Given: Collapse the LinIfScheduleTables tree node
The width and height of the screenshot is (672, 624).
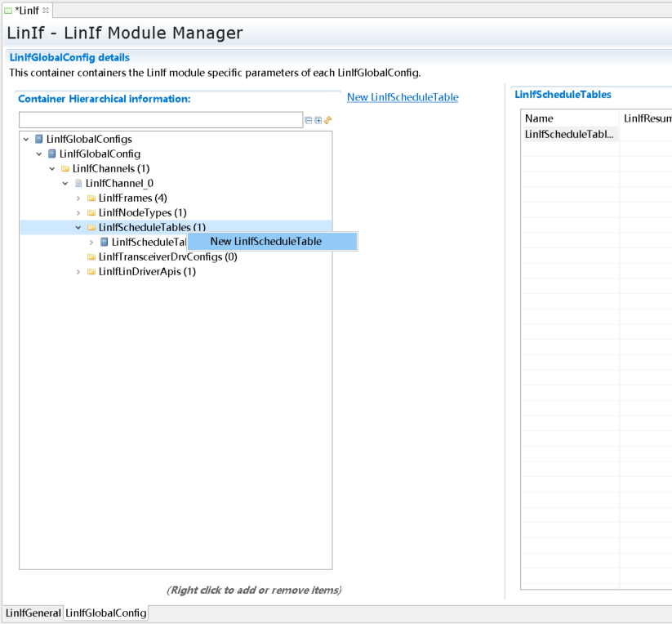Looking at the screenshot, I should coord(78,228).
